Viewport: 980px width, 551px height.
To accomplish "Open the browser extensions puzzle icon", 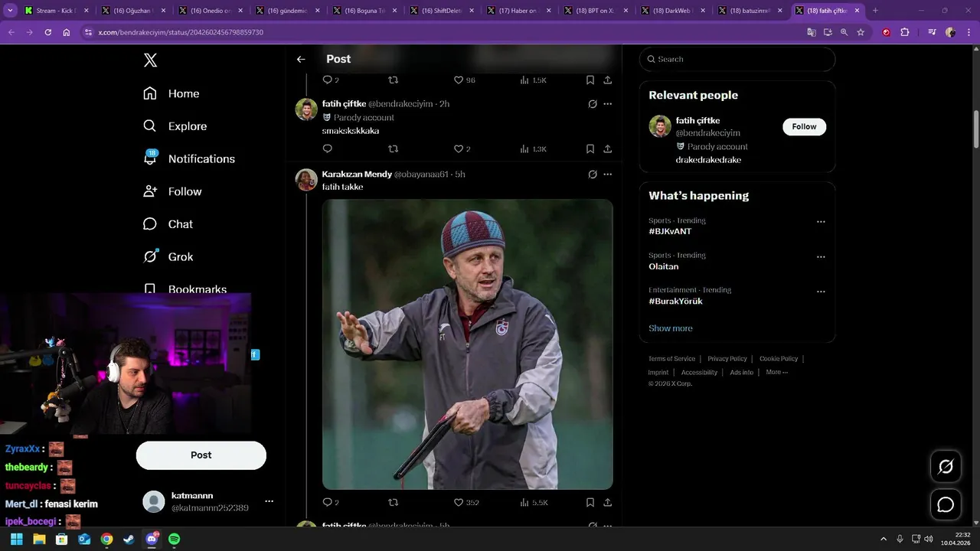I will (x=905, y=32).
